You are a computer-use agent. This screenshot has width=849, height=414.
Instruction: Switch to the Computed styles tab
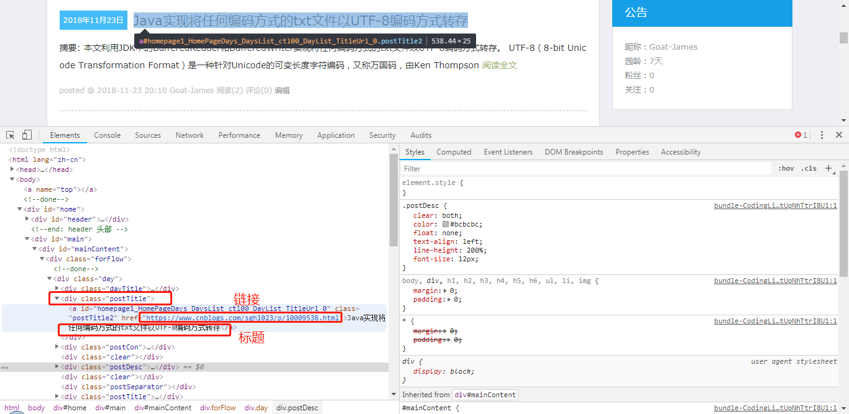[x=453, y=152]
